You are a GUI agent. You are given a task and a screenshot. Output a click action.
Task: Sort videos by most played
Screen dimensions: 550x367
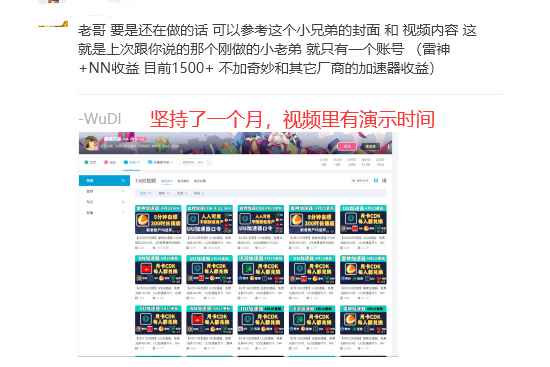pyautogui.click(x=183, y=181)
